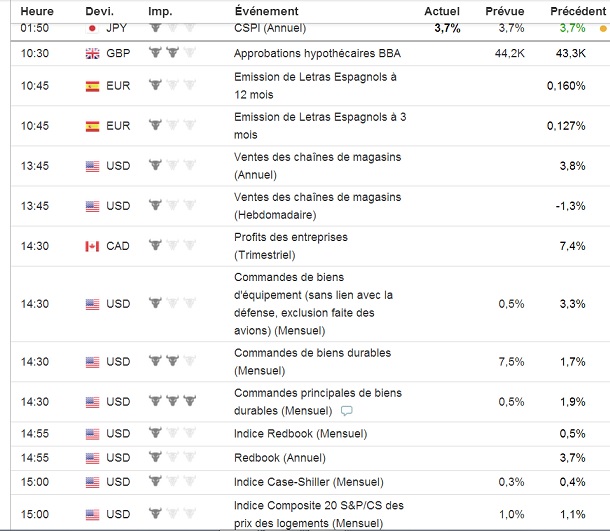610x531 pixels.
Task: Click Spain flag in the 12 mois row
Action: (x=93, y=86)
